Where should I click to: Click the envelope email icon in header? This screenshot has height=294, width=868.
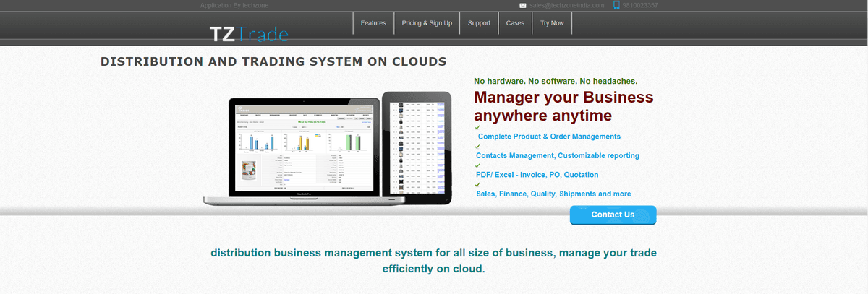pyautogui.click(x=522, y=5)
